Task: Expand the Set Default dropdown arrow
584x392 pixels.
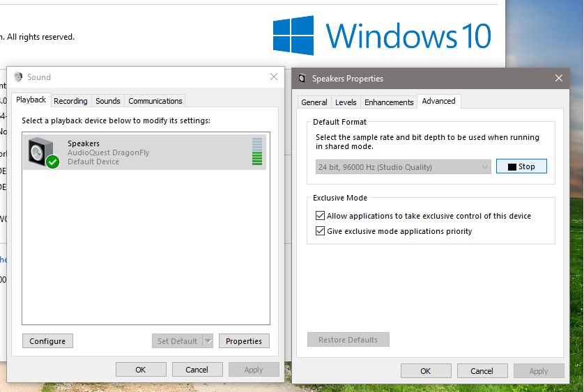Action: tap(208, 341)
